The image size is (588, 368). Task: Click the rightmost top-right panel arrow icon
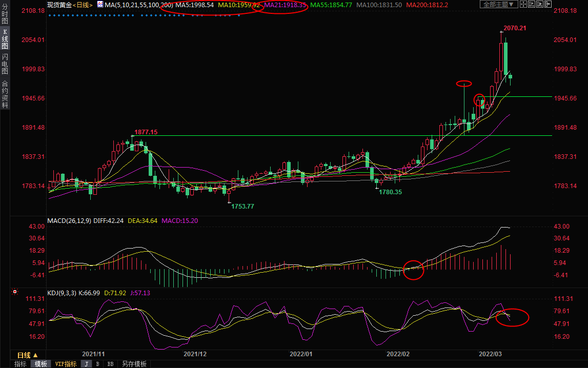(x=551, y=5)
